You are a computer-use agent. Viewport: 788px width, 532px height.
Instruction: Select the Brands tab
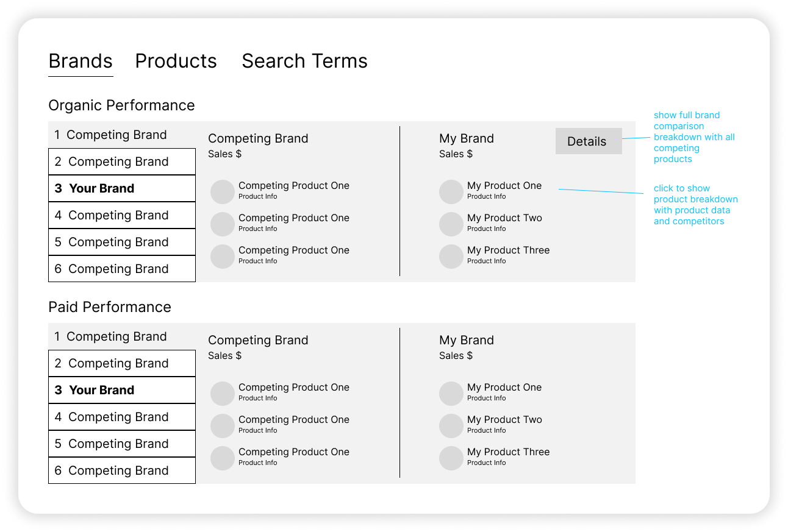[81, 61]
